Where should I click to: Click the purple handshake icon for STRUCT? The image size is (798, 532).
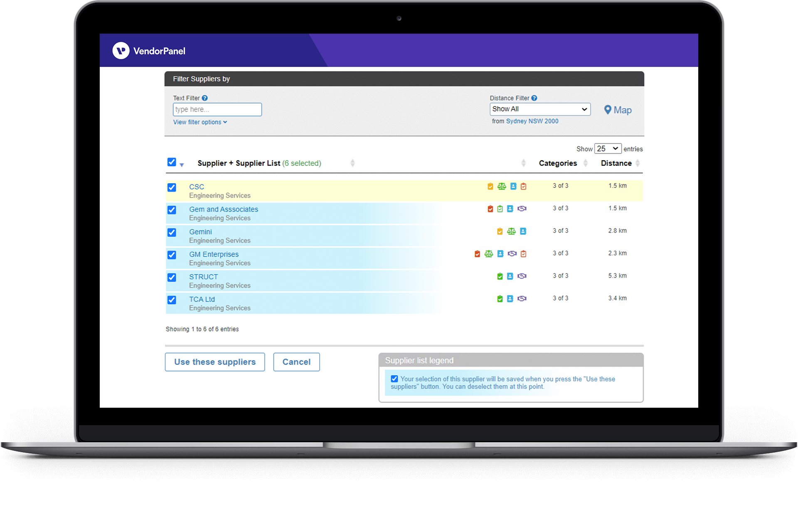522,276
